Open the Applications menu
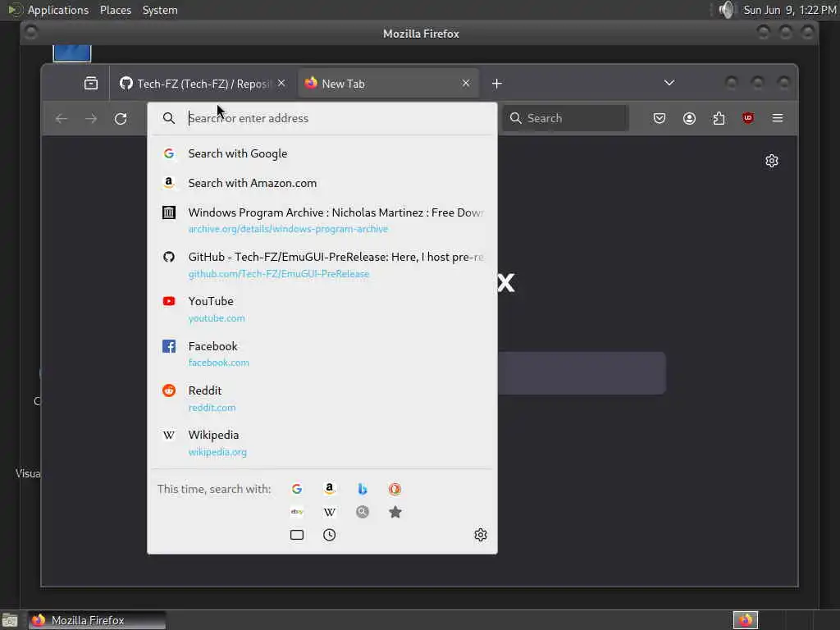This screenshot has width=840, height=630. tap(58, 10)
